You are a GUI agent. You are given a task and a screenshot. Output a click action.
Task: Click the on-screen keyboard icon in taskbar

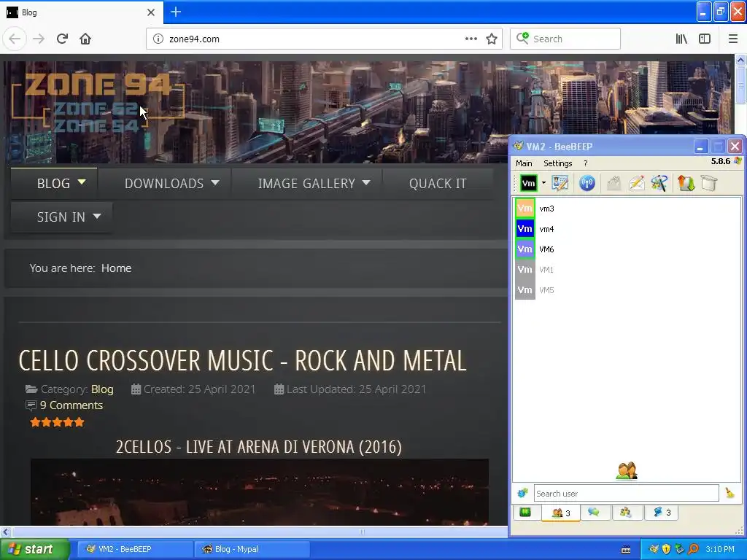[626, 550]
